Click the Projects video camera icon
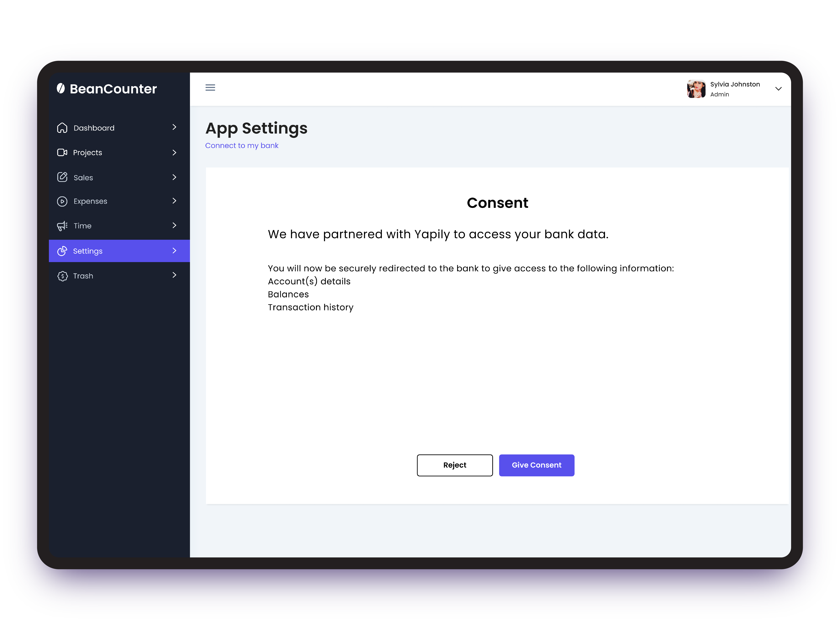 click(x=62, y=152)
